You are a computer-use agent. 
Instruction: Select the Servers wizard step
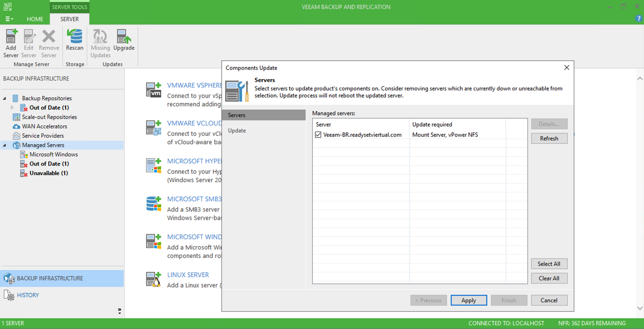(263, 115)
